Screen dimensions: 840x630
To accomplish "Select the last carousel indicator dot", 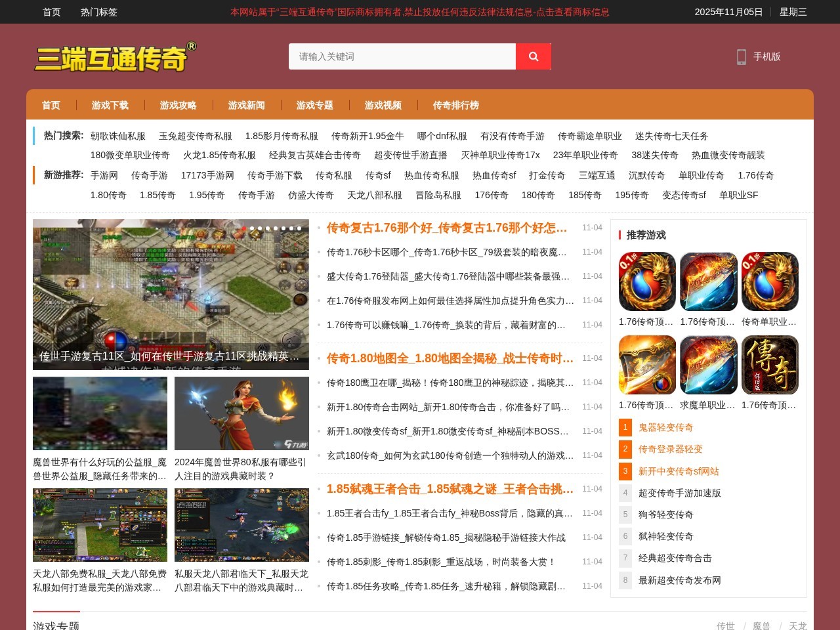I will click(x=299, y=228).
